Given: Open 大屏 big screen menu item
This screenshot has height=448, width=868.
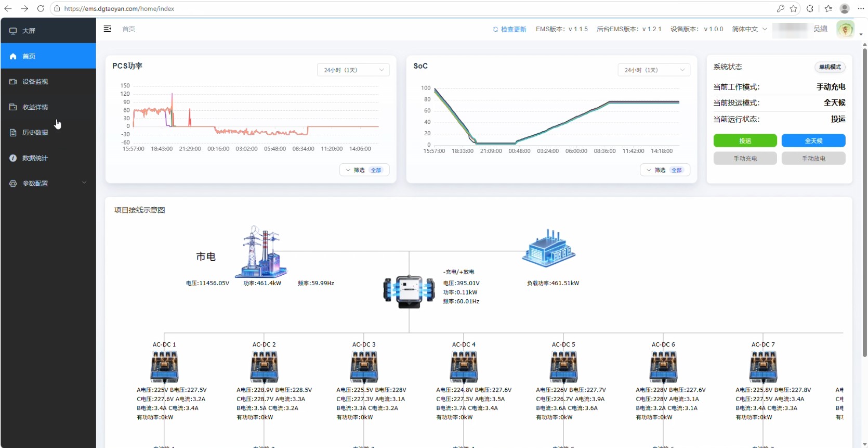Looking at the screenshot, I should pyautogui.click(x=48, y=31).
